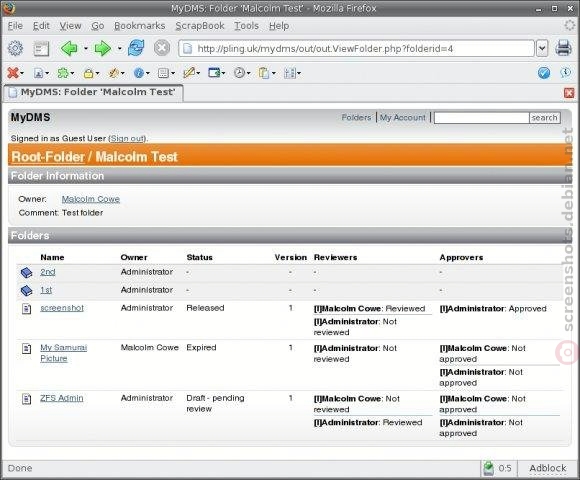Open the red X Disable toolbar menu

15,73
